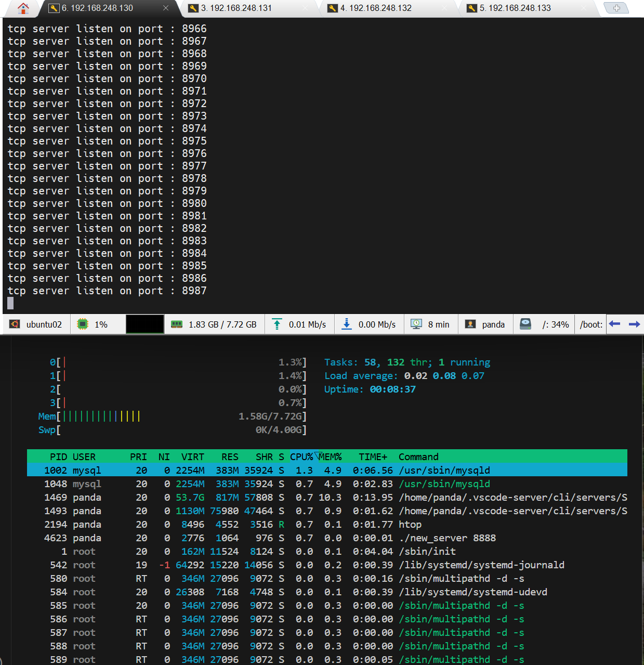Viewport: 644px width, 665px height.
Task: Click terminal line listening on port 8975
Action: coord(107,141)
